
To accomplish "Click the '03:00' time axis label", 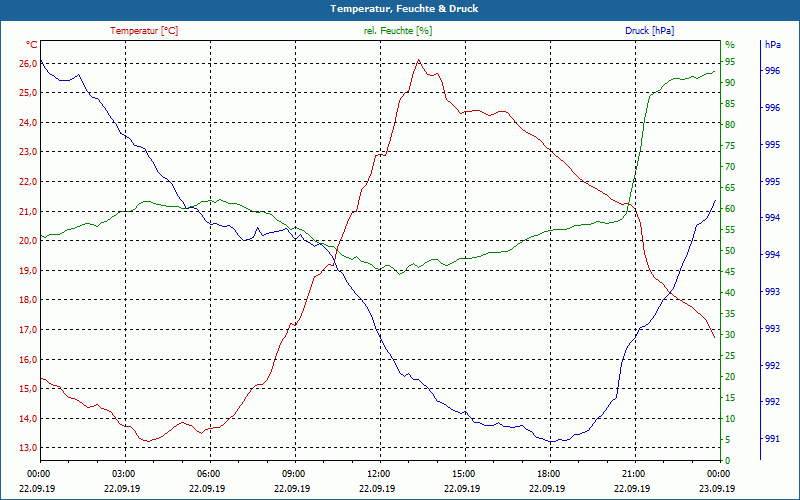I will tap(122, 474).
